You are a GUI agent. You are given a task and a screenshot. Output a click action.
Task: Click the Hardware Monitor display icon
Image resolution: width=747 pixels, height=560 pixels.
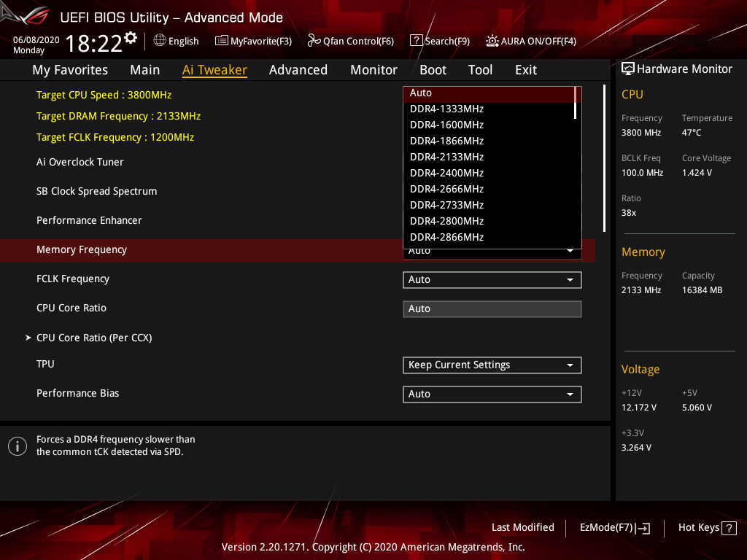628,69
